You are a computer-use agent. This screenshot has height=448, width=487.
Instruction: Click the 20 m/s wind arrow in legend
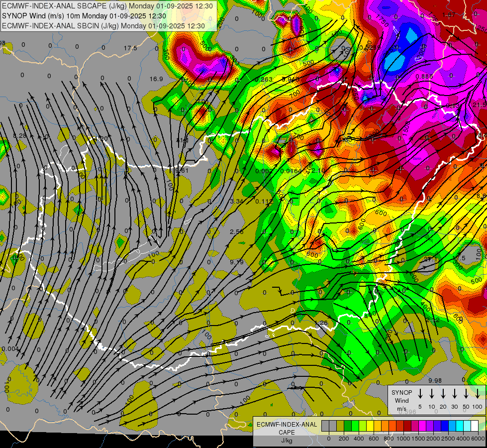(443, 394)
